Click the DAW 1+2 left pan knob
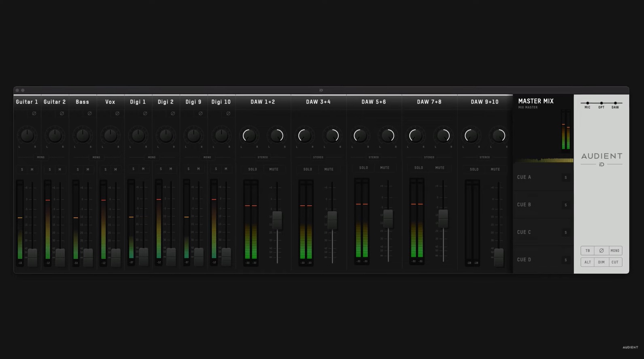This screenshot has height=359, width=644. click(249, 136)
